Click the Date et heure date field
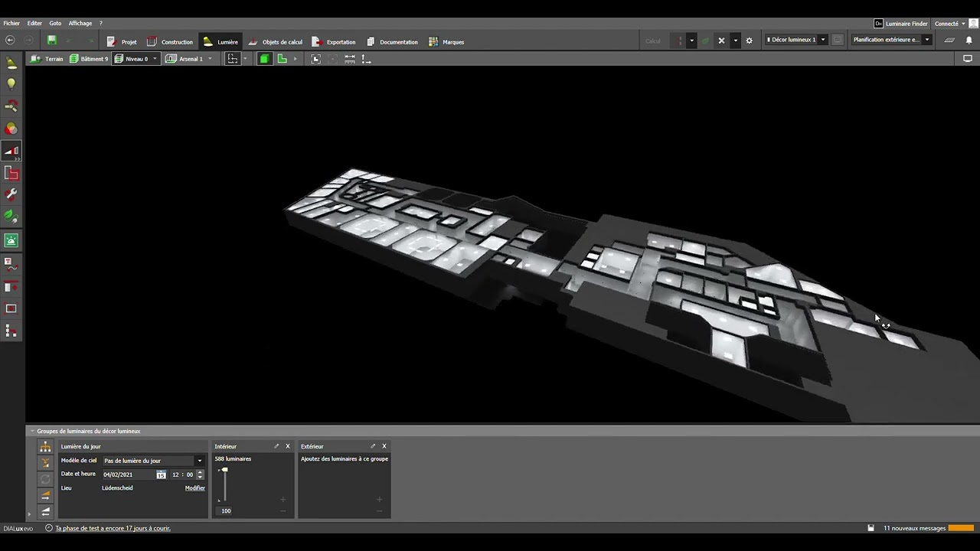Image resolution: width=980 pixels, height=551 pixels. pos(129,474)
